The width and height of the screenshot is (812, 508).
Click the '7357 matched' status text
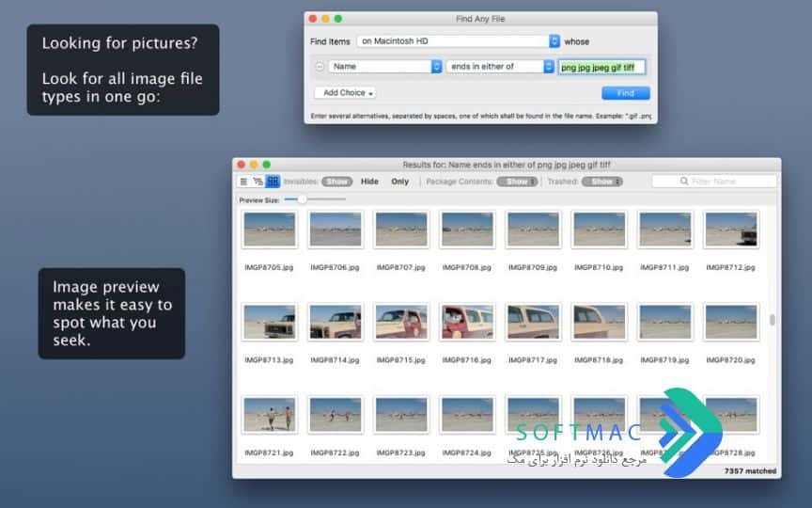click(750, 470)
